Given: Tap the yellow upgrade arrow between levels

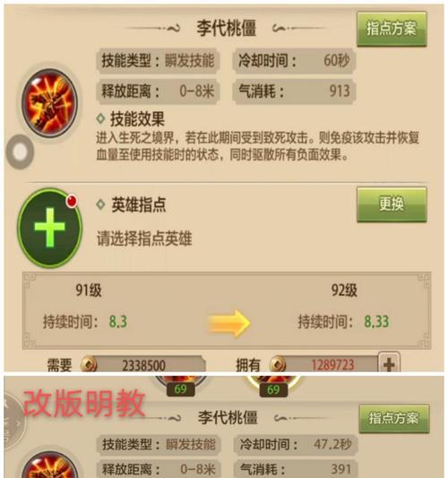Looking at the screenshot, I should click(x=229, y=323).
